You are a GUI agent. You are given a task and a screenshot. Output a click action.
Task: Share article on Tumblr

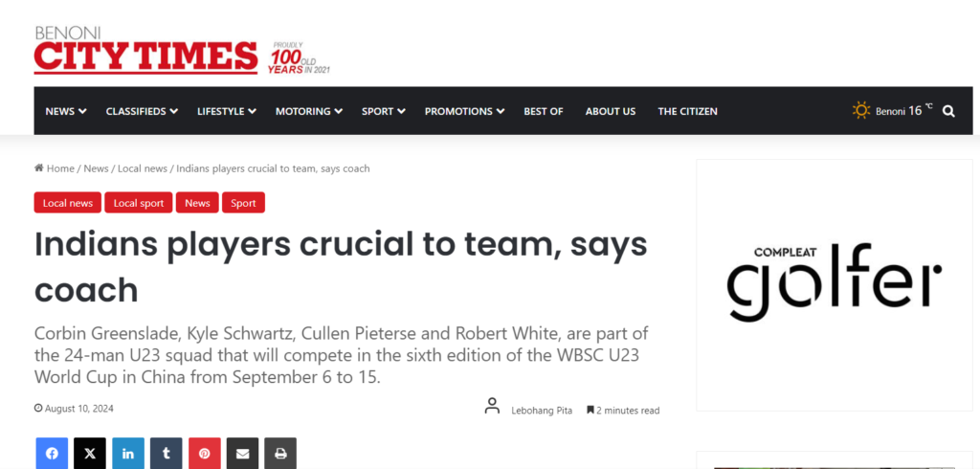[167, 454]
